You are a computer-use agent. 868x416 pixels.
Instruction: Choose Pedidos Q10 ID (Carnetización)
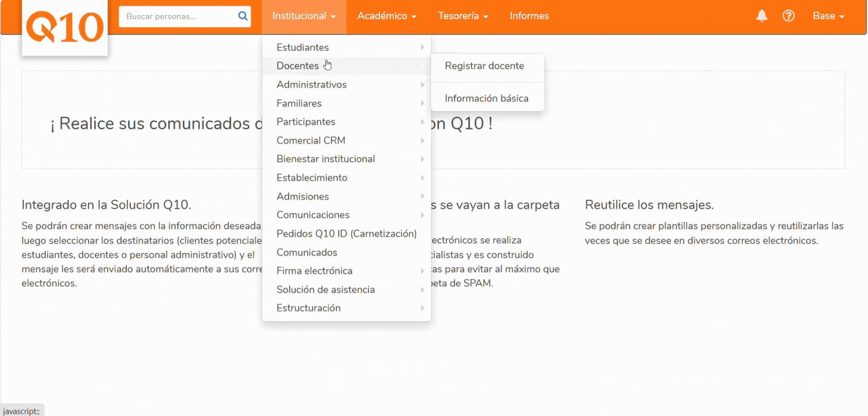pyautogui.click(x=346, y=233)
